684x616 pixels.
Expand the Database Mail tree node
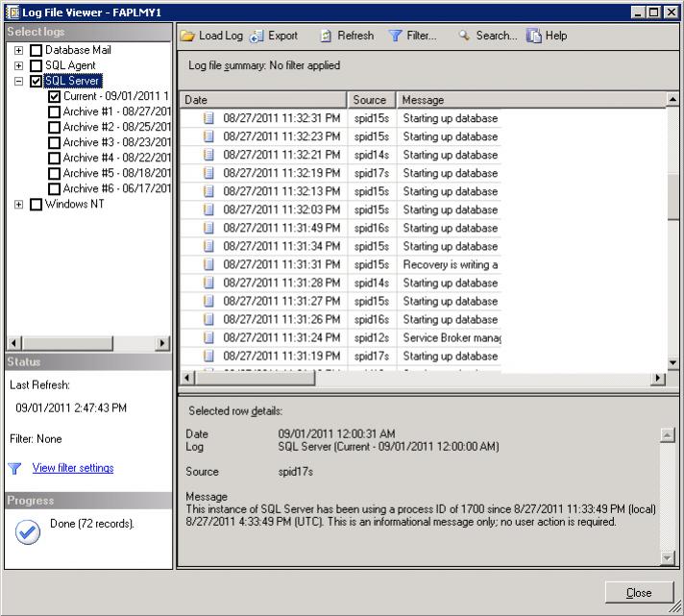coord(19,50)
